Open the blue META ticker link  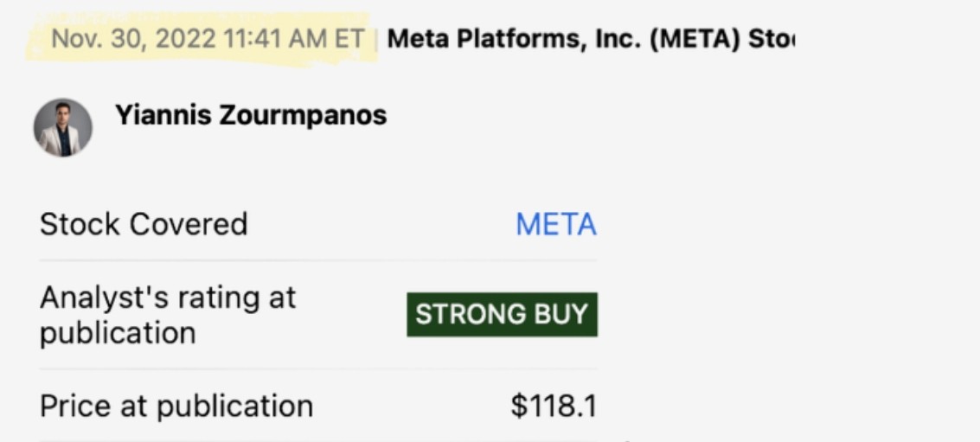click(555, 225)
